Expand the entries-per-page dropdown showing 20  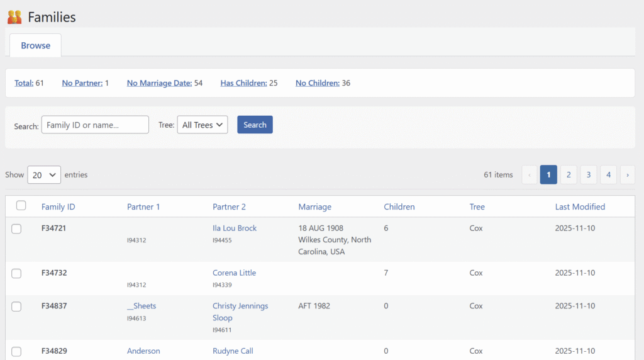click(44, 175)
